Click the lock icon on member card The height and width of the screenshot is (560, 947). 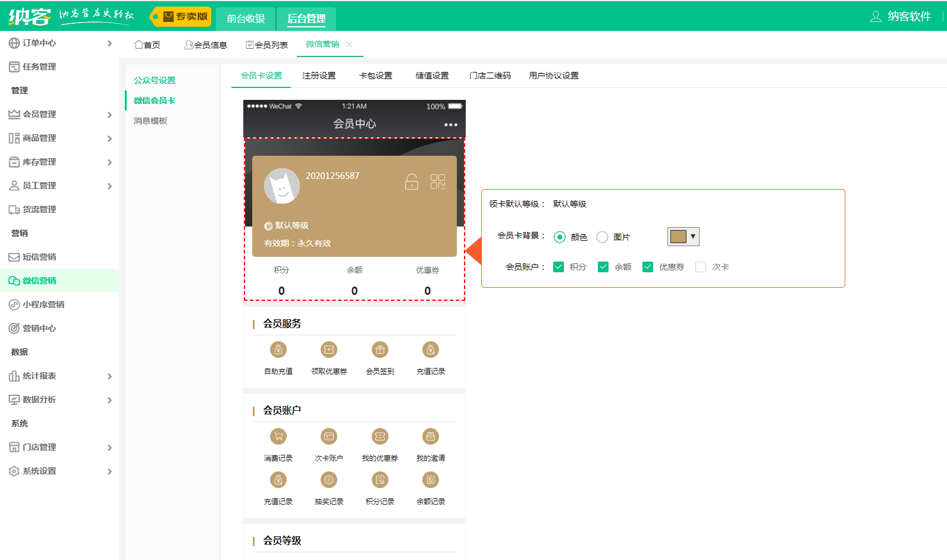point(411,181)
